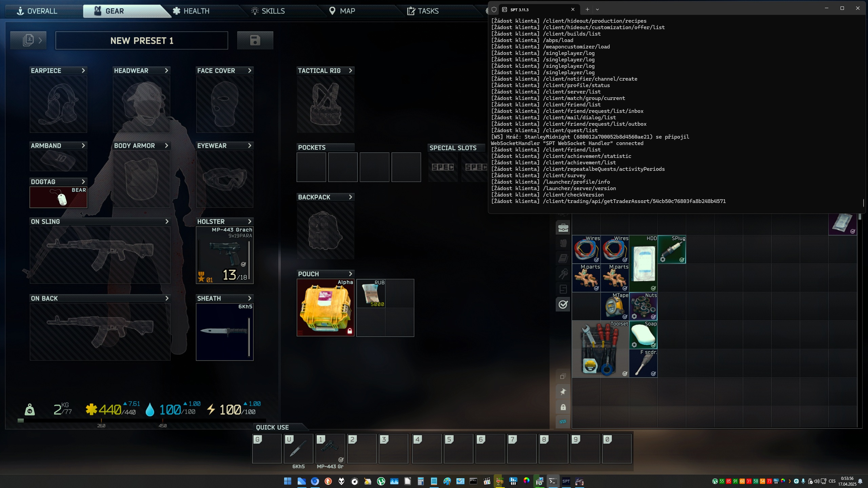Click the Toolset item in stash
Image resolution: width=868 pixels, height=488 pixels.
point(600,349)
